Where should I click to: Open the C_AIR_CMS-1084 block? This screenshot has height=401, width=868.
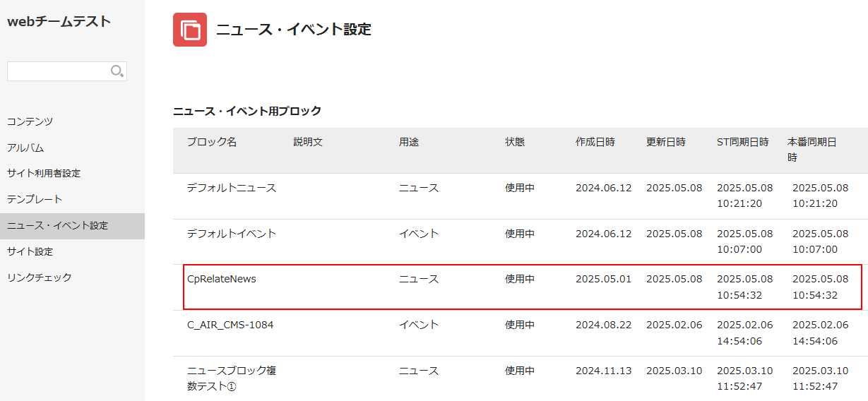pos(230,325)
